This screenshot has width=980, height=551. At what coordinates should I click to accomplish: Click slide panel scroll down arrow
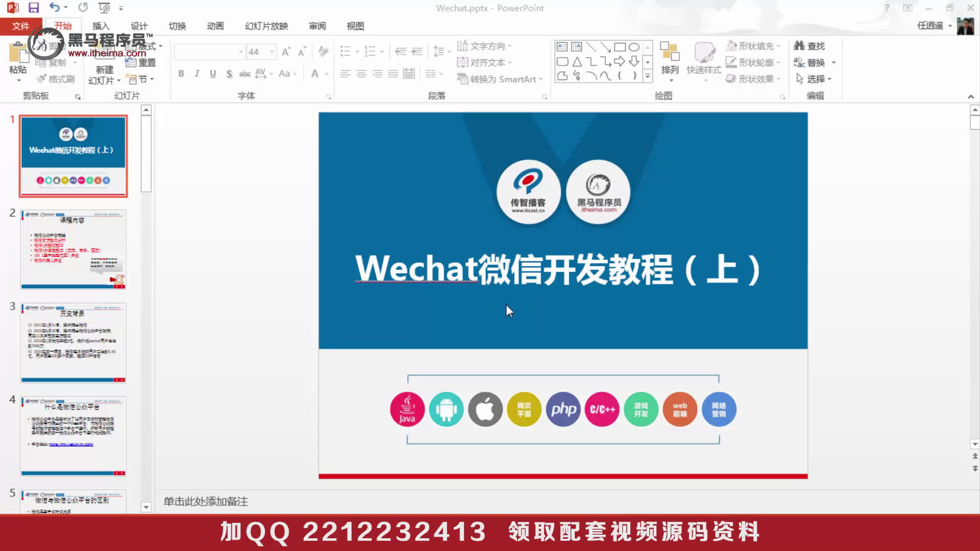point(146,507)
